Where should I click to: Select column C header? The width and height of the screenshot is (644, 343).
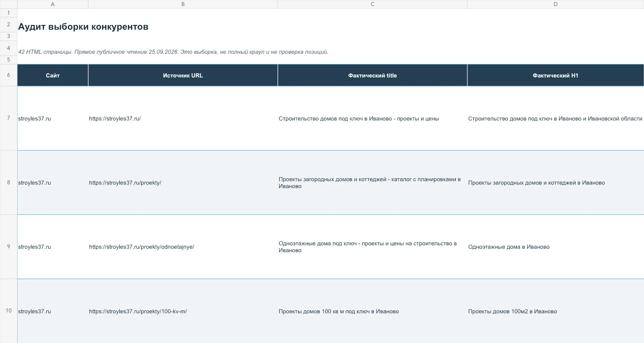coord(373,4)
